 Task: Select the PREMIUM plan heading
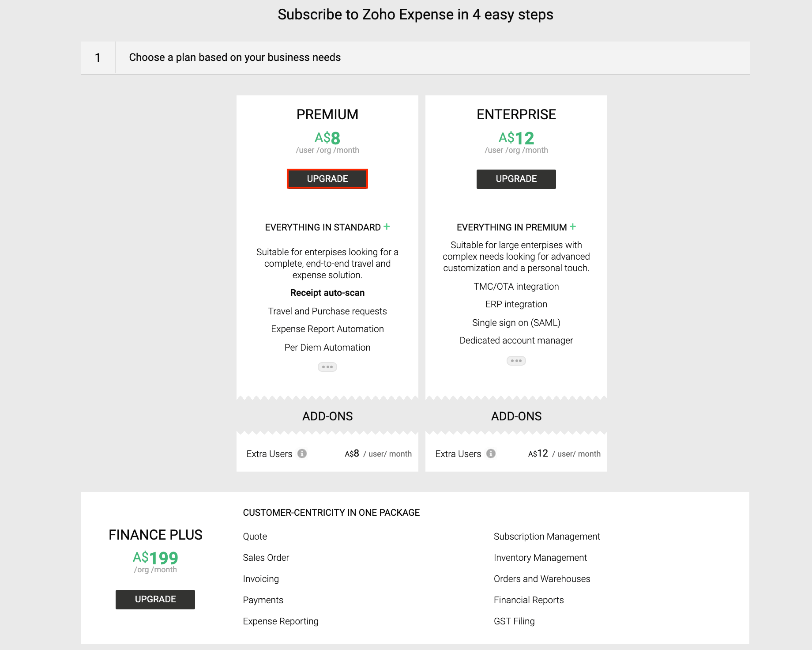pos(327,114)
